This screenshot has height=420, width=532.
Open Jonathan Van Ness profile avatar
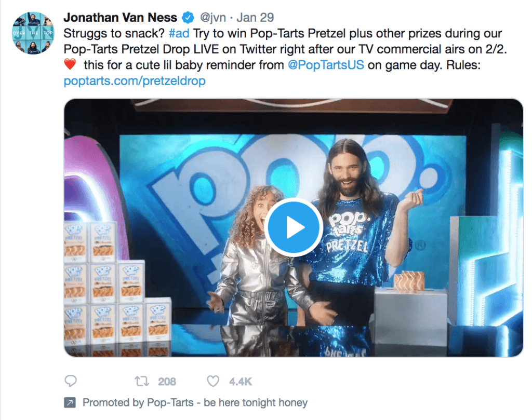coord(33,33)
